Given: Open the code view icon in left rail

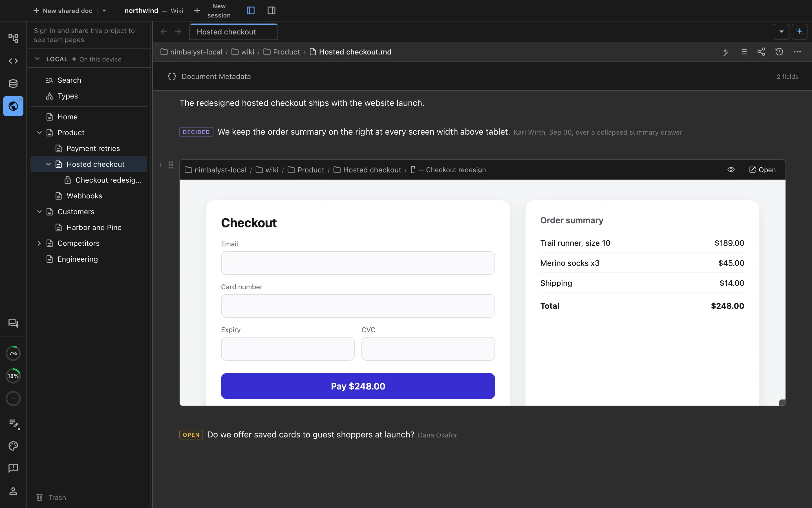Looking at the screenshot, I should (x=13, y=61).
